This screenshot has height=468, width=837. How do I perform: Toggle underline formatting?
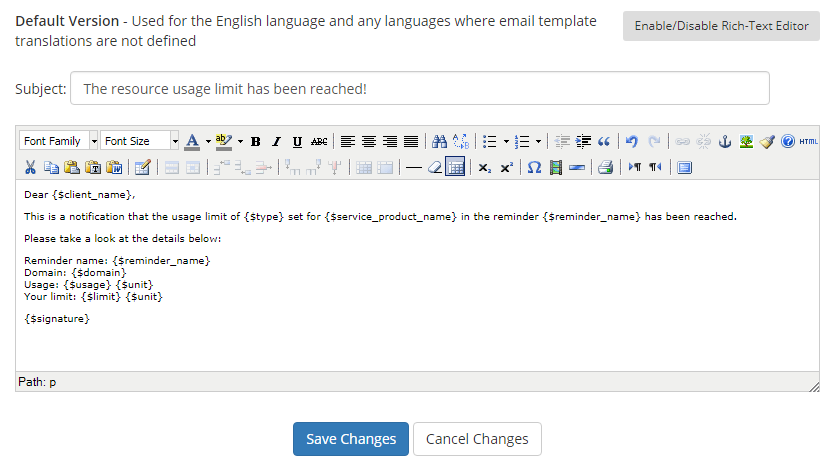tap(297, 141)
